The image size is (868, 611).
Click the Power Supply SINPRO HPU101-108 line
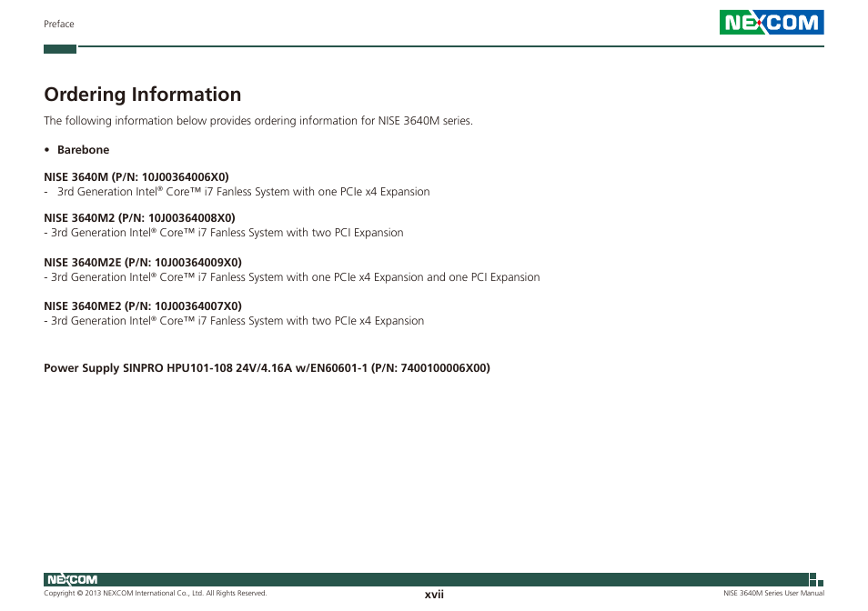(x=267, y=368)
